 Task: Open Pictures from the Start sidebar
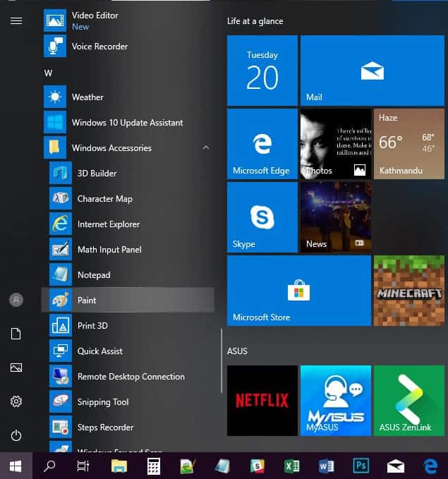coord(16,368)
